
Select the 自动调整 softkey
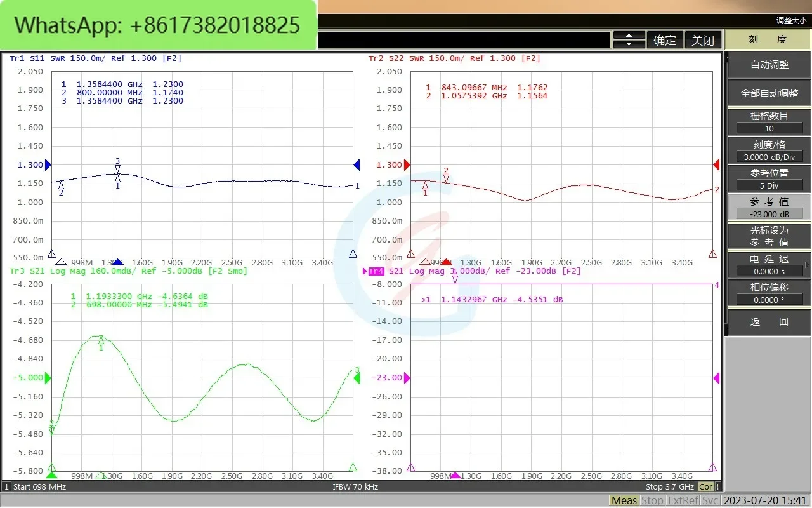click(769, 64)
